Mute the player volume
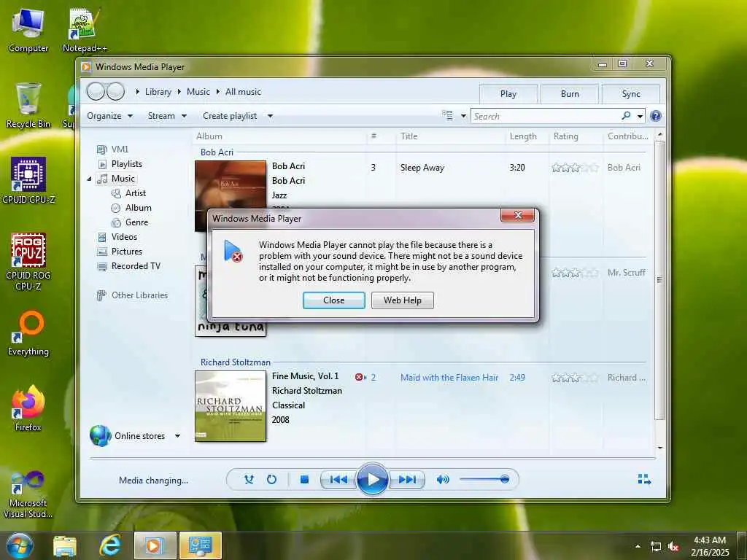 [443, 480]
